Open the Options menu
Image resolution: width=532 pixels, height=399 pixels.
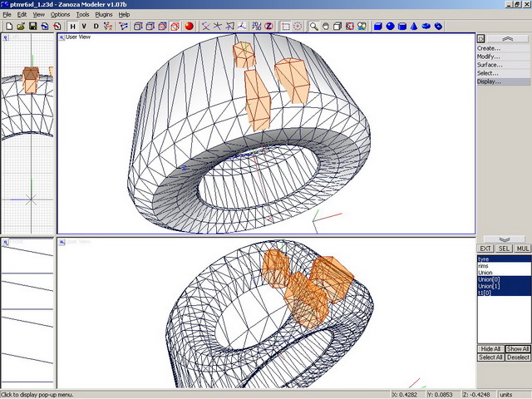pyautogui.click(x=60, y=14)
